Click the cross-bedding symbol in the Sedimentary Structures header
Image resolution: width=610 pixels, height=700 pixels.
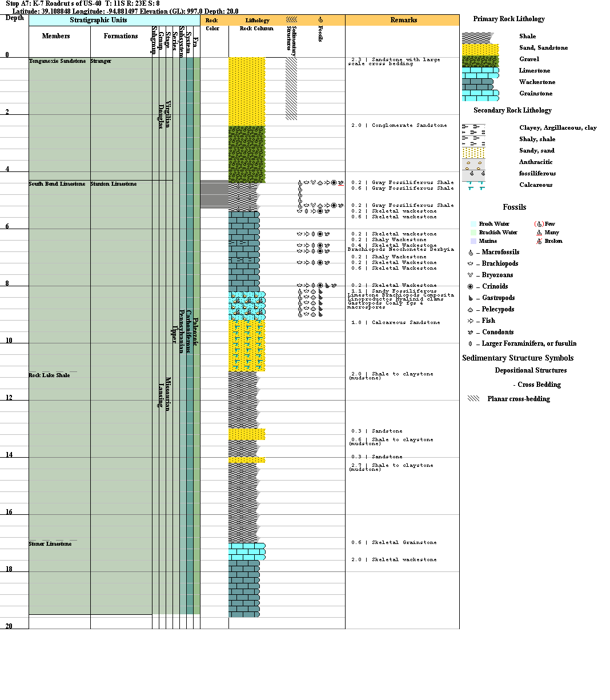click(x=291, y=20)
